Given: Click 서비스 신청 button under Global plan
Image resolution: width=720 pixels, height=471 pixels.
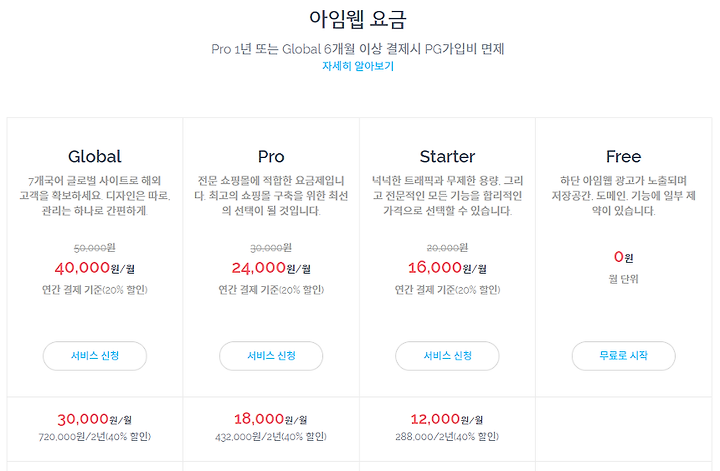Looking at the screenshot, I should coord(95,356).
